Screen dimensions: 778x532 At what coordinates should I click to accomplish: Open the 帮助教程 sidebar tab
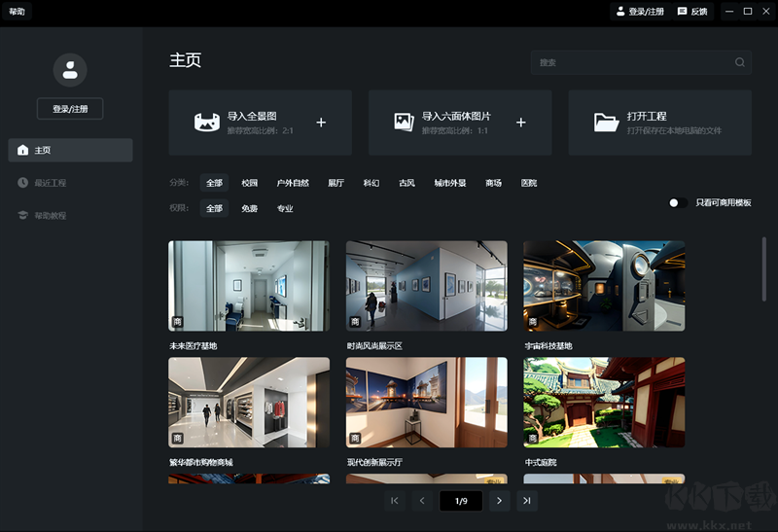coord(70,215)
